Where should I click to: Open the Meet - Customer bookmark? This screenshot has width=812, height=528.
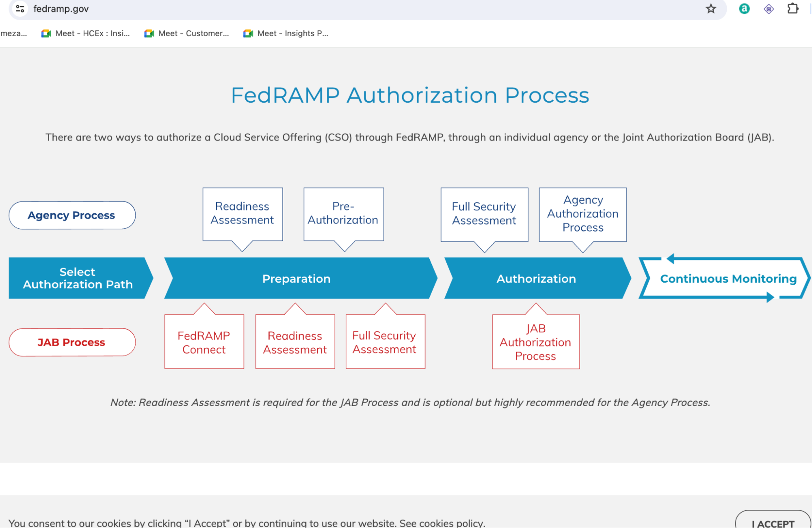point(187,33)
